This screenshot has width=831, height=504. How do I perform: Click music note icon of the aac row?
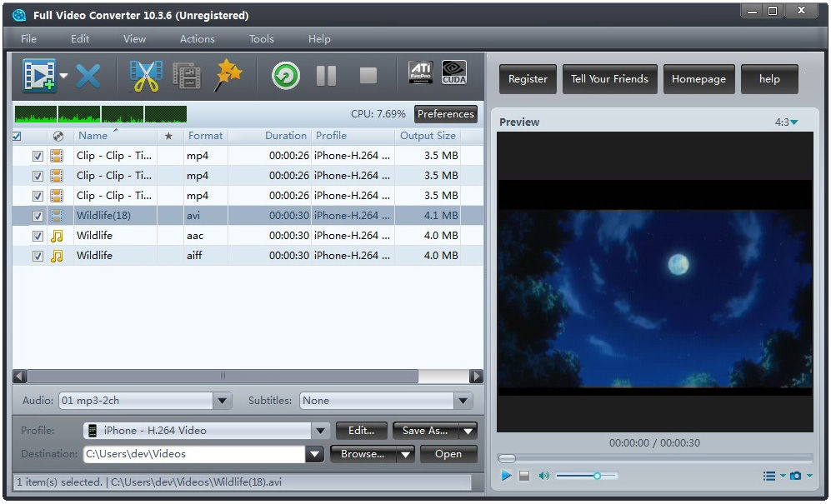click(x=57, y=236)
